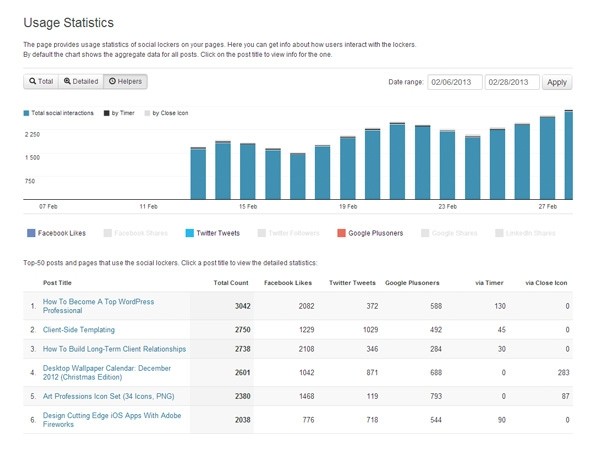The width and height of the screenshot is (600, 450).
Task: Click the end date field 02/28/2013
Action: coord(512,82)
